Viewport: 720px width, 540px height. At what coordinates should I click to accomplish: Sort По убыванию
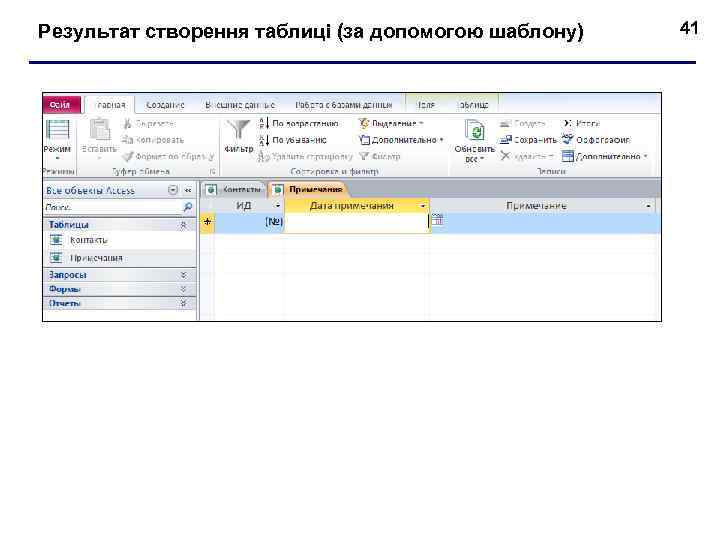(x=293, y=140)
